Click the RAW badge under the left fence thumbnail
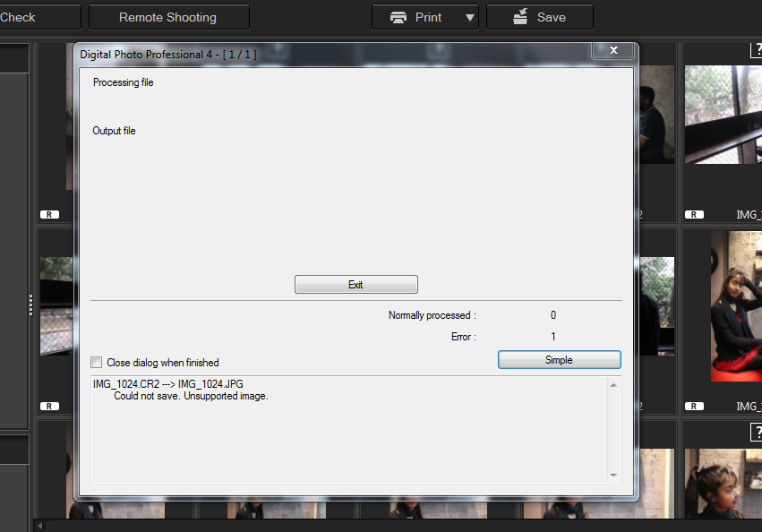The image size is (762, 532). (x=49, y=406)
